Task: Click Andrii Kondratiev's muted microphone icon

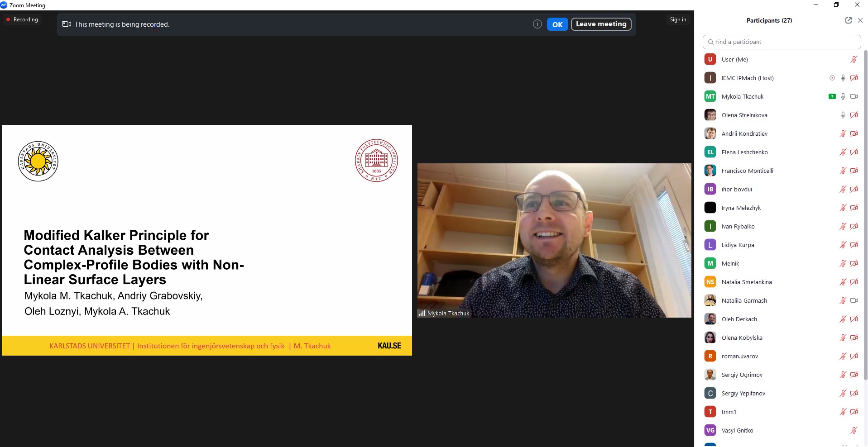Action: pos(843,133)
